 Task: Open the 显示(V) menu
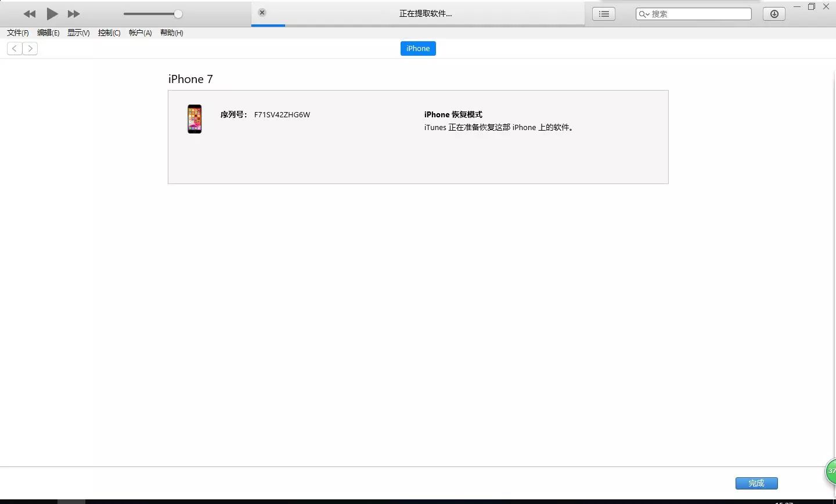click(x=78, y=33)
